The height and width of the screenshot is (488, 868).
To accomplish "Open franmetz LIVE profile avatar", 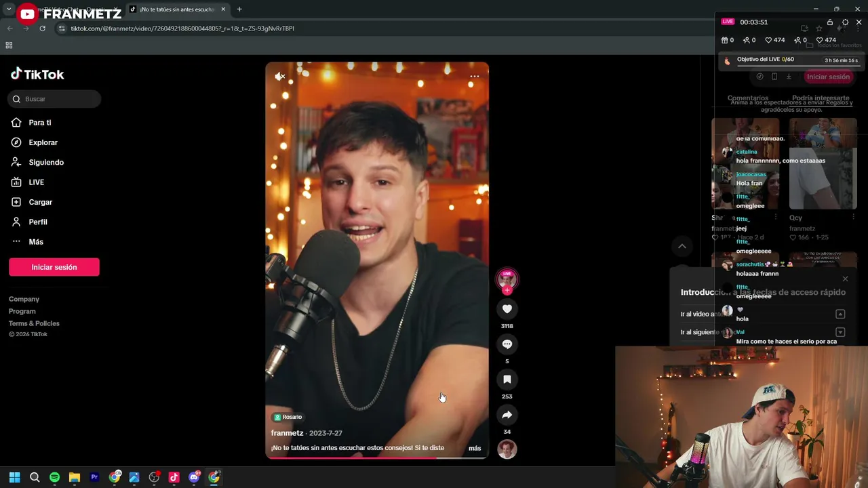I will click(507, 279).
